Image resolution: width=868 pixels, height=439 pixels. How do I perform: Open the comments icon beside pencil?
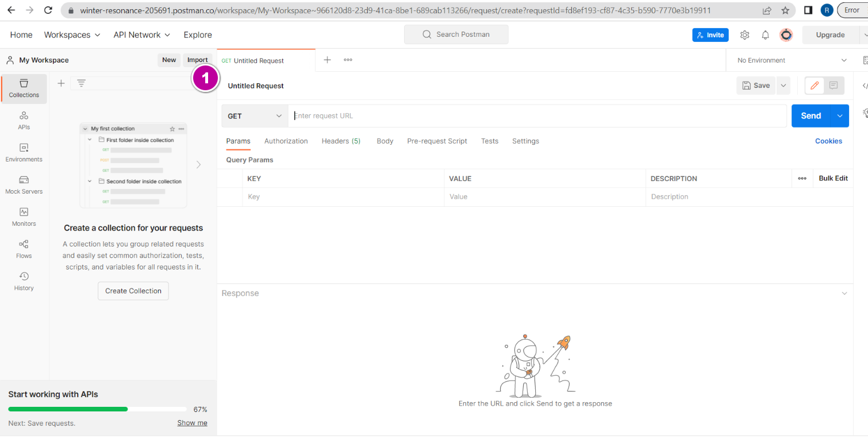coord(834,86)
